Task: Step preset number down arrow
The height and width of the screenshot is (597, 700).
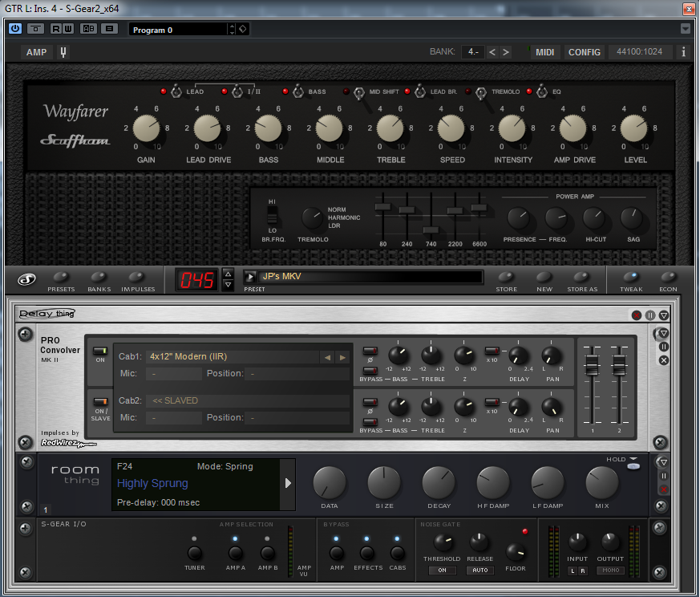Action: point(229,285)
